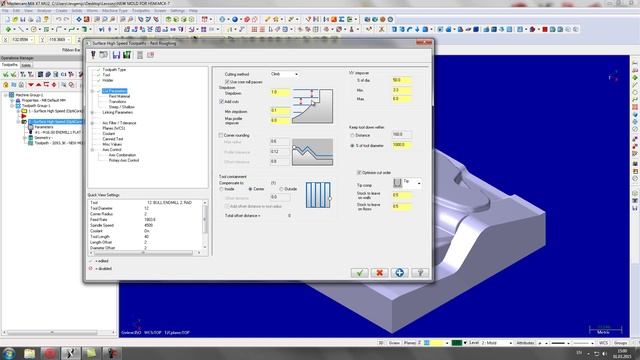Click the blue save parameters icon in dialog
640x360 pixels.
coord(116,55)
